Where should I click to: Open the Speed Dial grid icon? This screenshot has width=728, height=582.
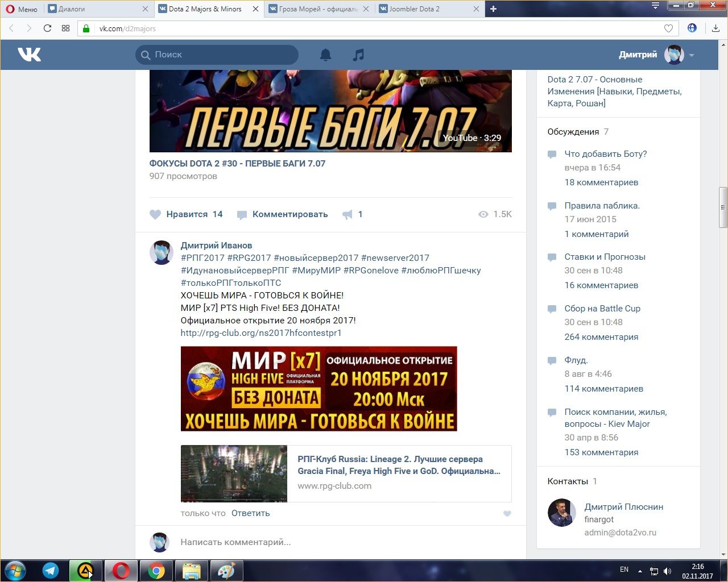tap(65, 28)
